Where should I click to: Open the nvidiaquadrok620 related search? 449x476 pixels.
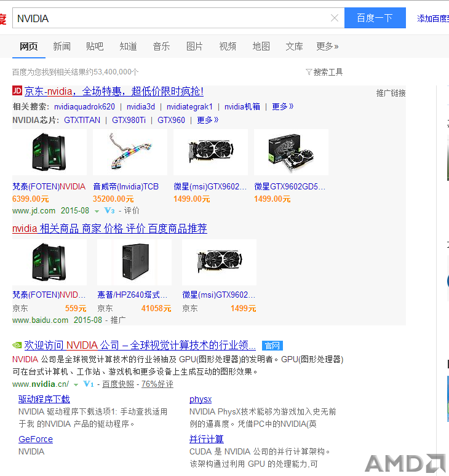click(84, 106)
